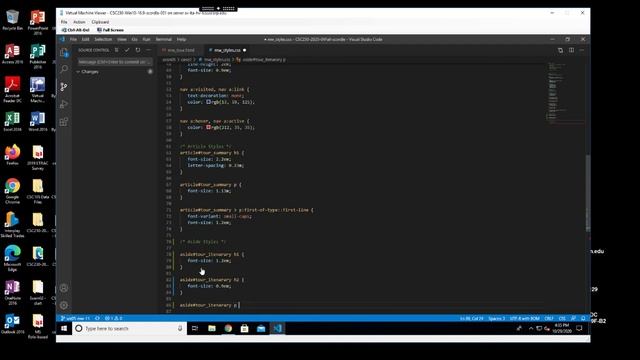Screen dimensions: 640x360
Task: Click the cursor line and column indicator in the status bar
Action: (471, 318)
